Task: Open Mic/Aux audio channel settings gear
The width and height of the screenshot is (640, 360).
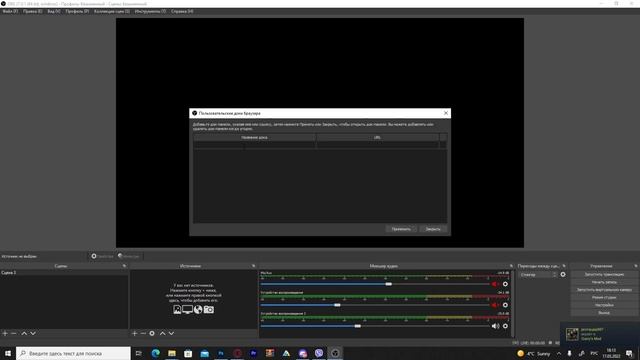Action: [x=505, y=284]
